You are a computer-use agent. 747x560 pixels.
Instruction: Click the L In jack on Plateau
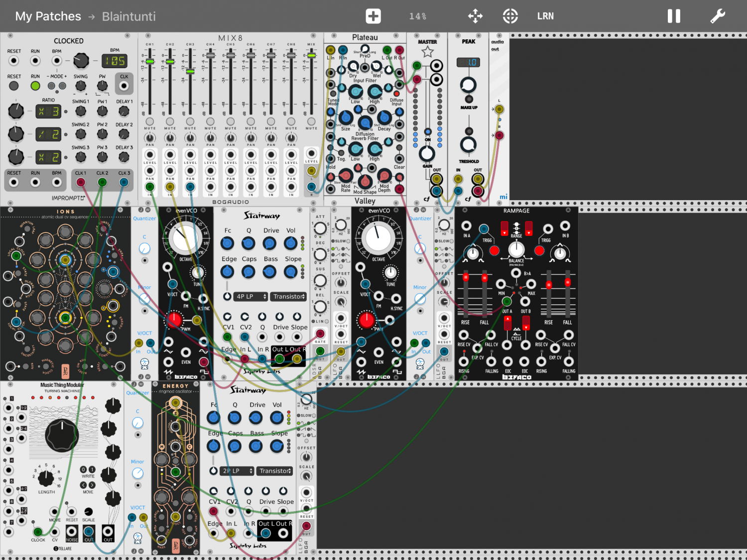point(330,50)
